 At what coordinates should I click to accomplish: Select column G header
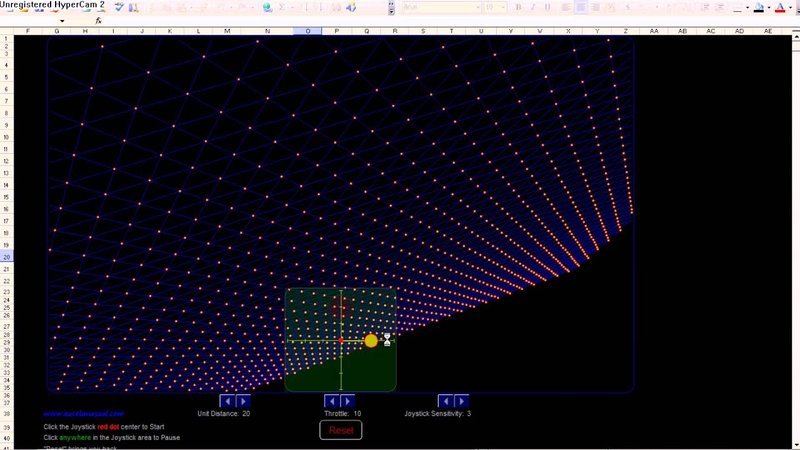(x=57, y=31)
